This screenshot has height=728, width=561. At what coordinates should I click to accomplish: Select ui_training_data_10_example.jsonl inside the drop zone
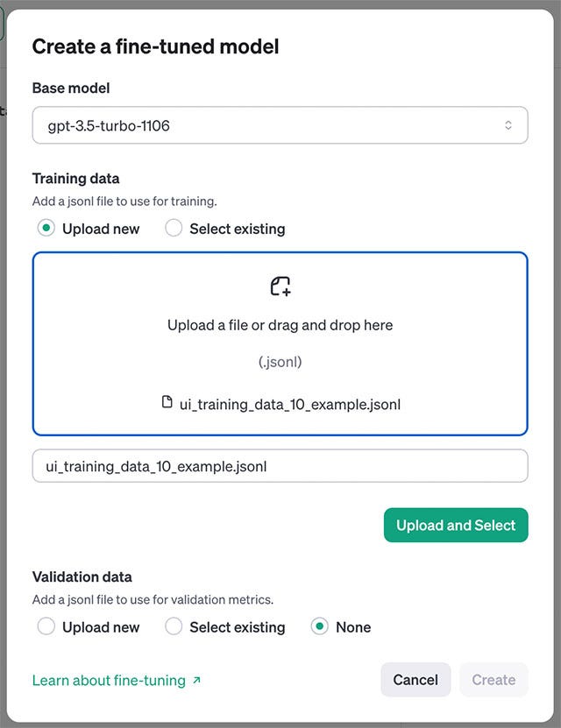(289, 404)
